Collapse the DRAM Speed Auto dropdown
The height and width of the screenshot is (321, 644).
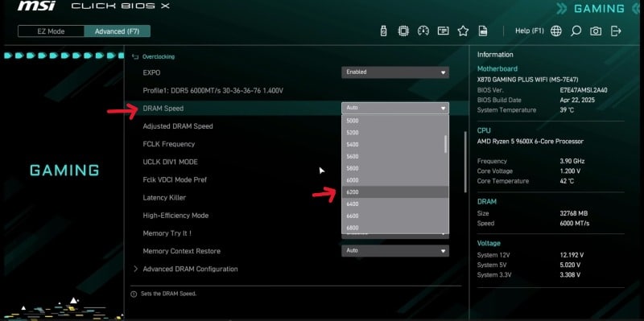coord(395,108)
